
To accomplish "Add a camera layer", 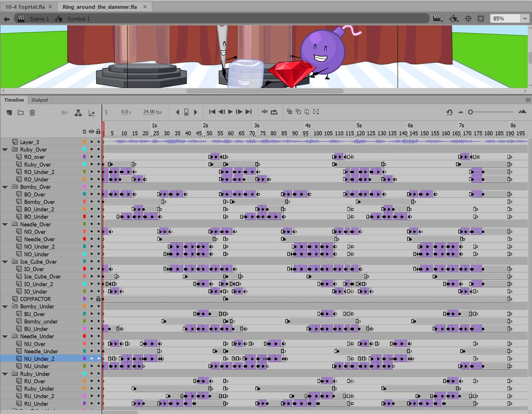I will pyautogui.click(x=65, y=113).
